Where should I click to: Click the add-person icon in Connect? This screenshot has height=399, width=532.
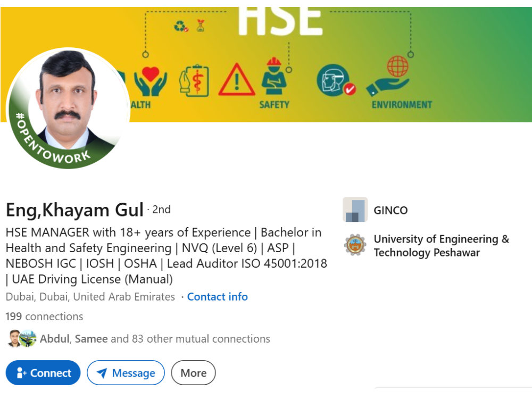(21, 372)
